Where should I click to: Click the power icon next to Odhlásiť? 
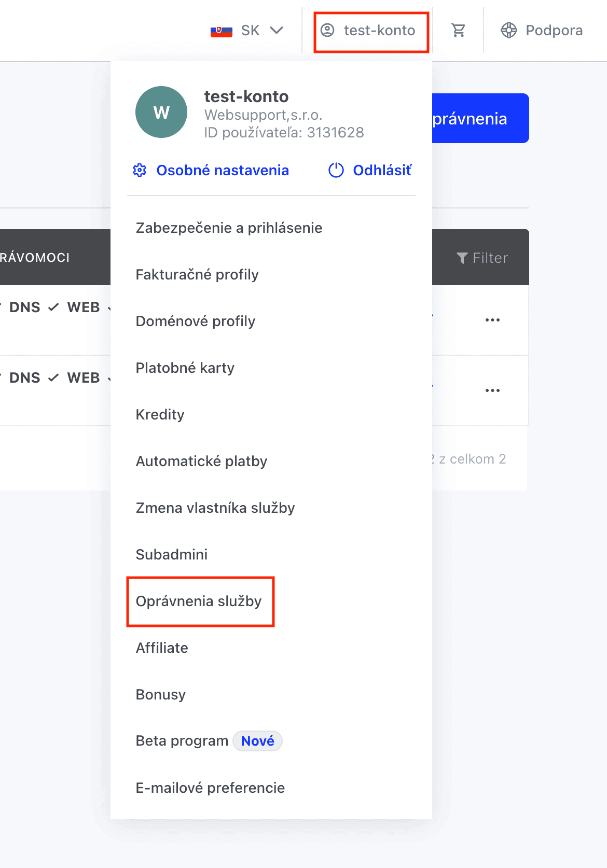(x=336, y=170)
